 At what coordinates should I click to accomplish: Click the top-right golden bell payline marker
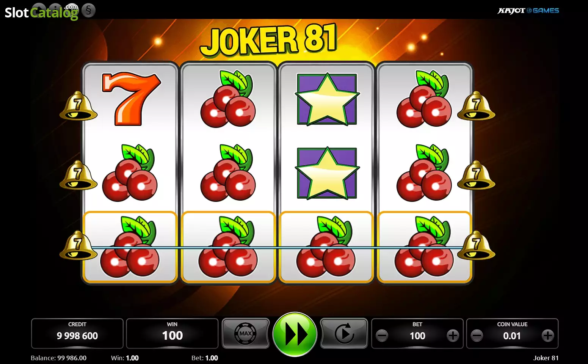pyautogui.click(x=476, y=106)
